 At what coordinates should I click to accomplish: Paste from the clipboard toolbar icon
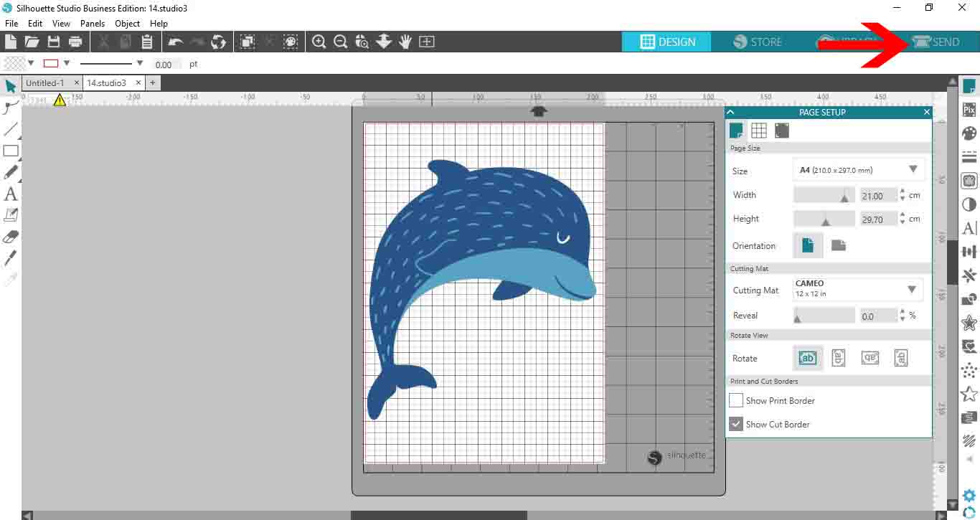click(147, 42)
